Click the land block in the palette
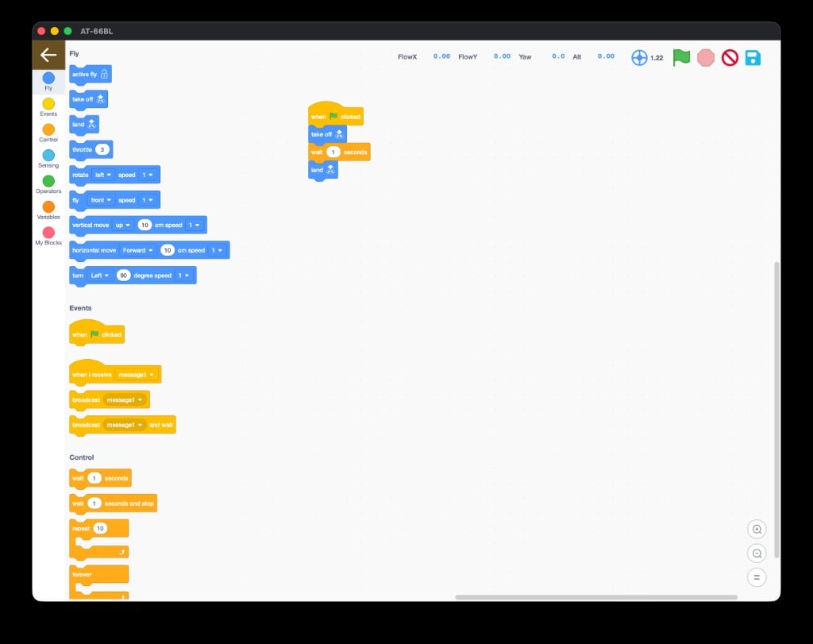813x644 pixels. click(x=84, y=125)
